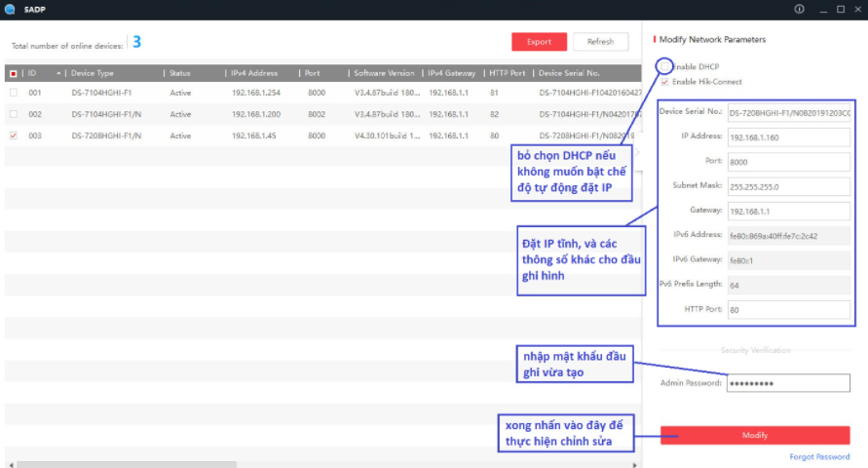Viewport: 868px width, 468px height.
Task: Maximize the SADP window
Action: click(x=841, y=10)
